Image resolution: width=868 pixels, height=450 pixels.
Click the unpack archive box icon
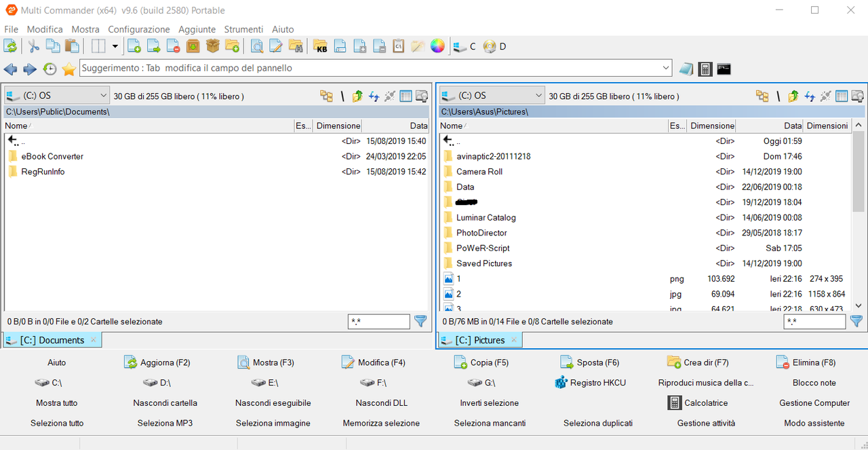193,46
